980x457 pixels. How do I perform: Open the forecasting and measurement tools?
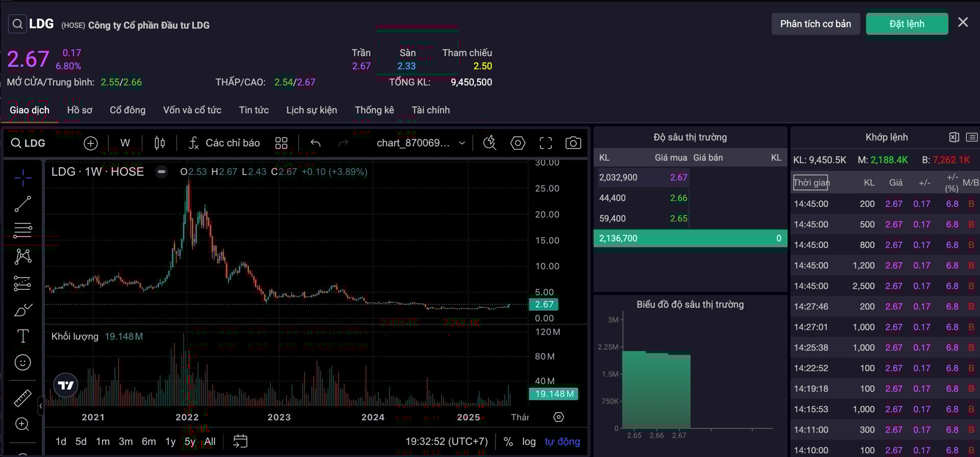click(x=22, y=283)
